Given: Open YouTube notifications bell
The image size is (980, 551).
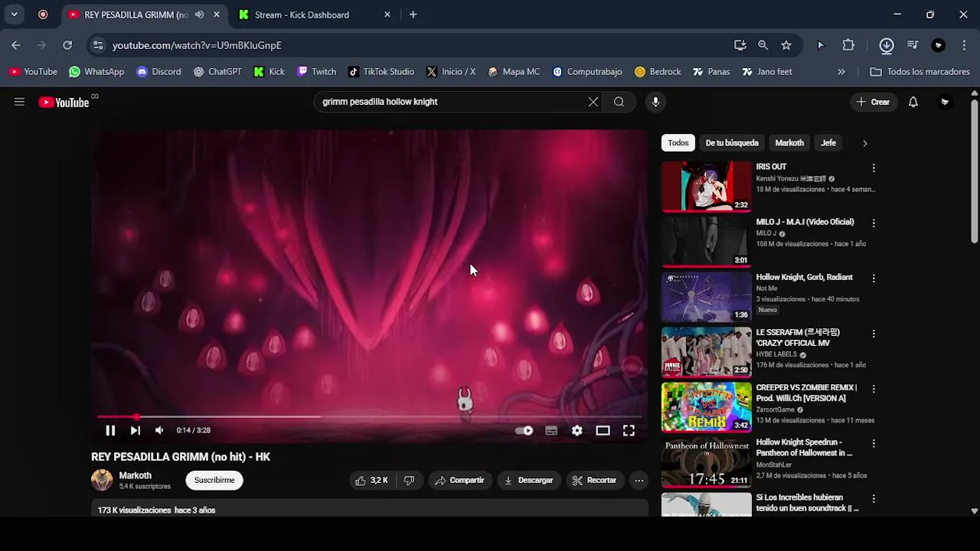Looking at the screenshot, I should click(913, 102).
